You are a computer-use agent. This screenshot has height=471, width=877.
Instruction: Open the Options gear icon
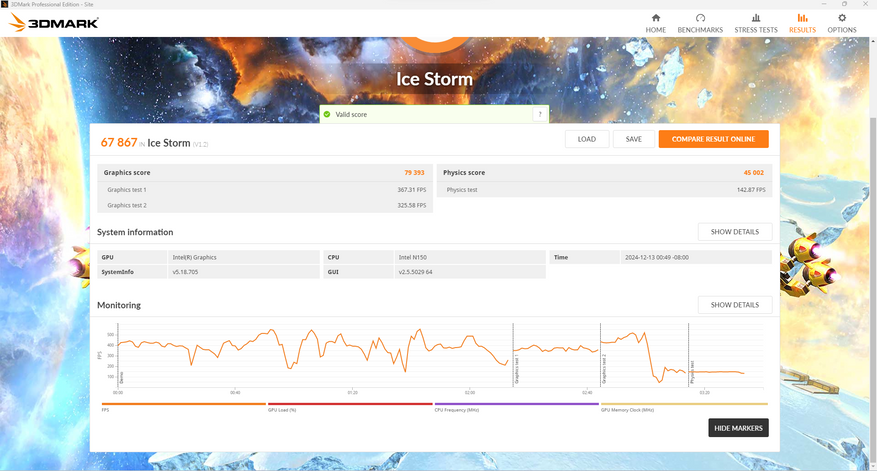coord(842,18)
